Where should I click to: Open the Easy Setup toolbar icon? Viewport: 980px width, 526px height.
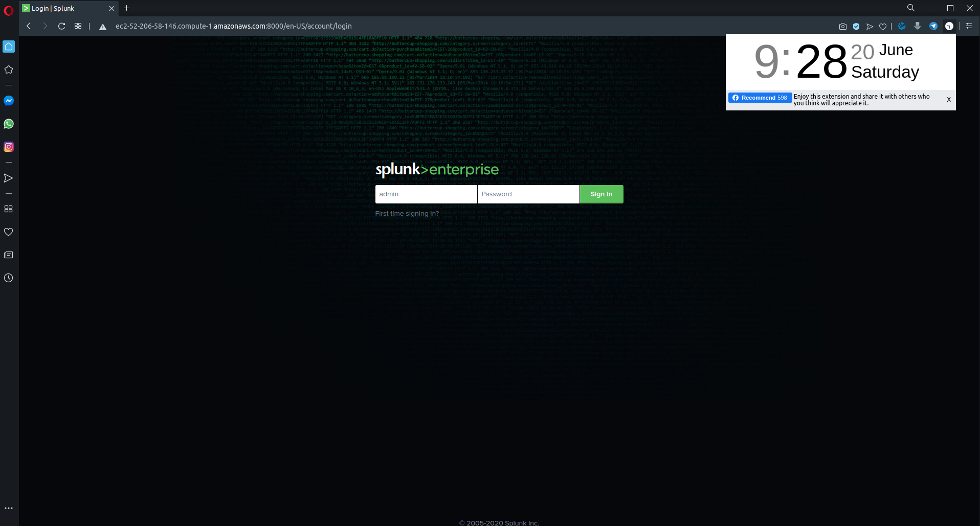pyautogui.click(x=969, y=26)
